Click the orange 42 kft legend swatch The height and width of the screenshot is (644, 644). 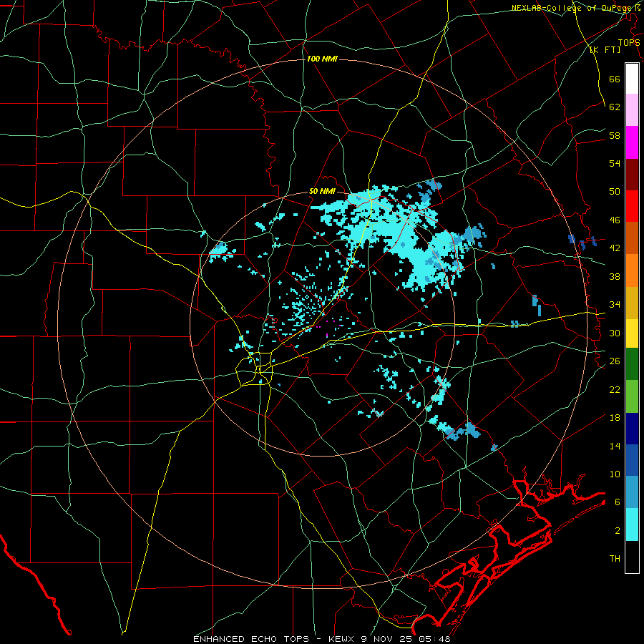[x=632, y=270]
